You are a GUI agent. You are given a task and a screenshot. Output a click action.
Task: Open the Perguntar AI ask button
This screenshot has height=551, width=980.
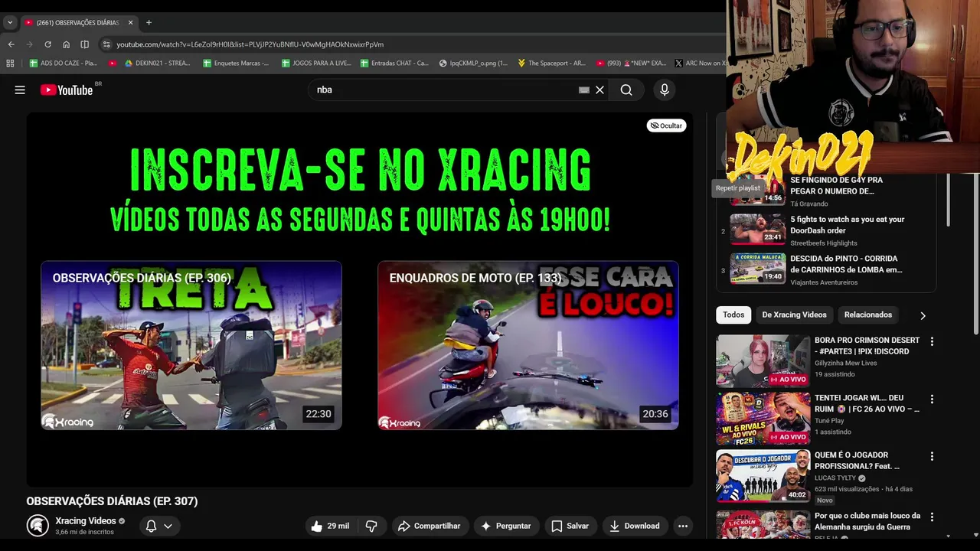[505, 526]
